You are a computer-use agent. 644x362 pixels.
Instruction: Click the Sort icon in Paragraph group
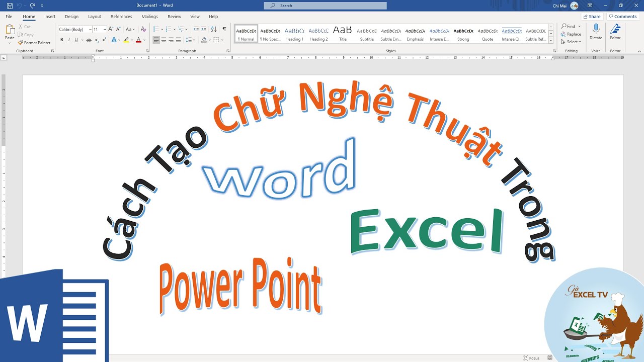click(x=214, y=29)
